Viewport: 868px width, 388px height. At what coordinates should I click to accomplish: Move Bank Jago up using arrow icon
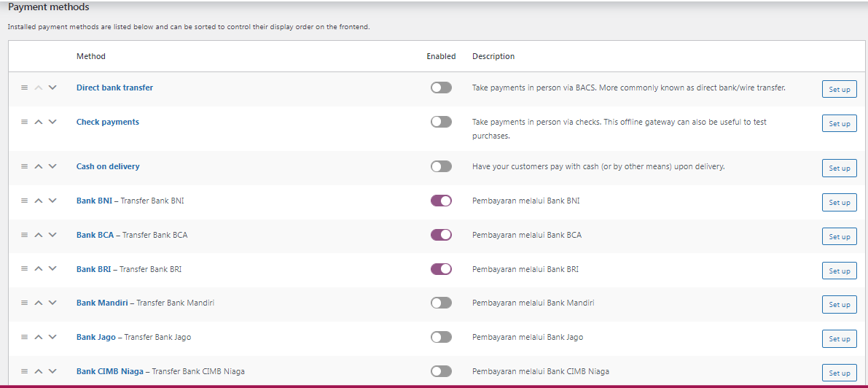point(38,337)
